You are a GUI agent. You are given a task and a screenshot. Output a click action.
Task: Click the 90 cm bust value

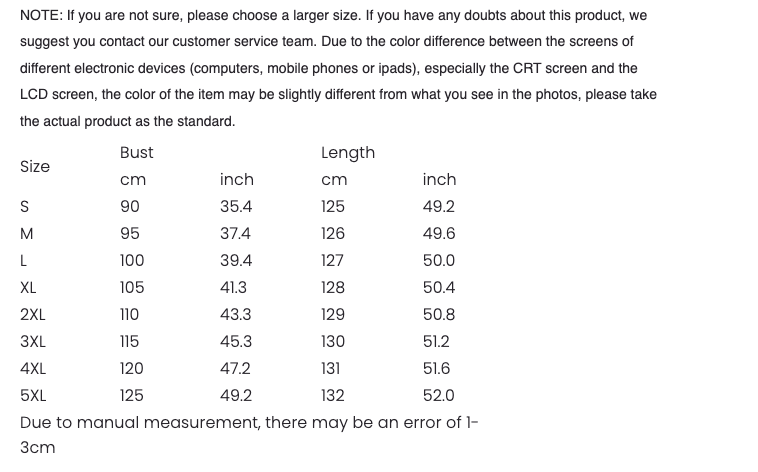coord(130,207)
